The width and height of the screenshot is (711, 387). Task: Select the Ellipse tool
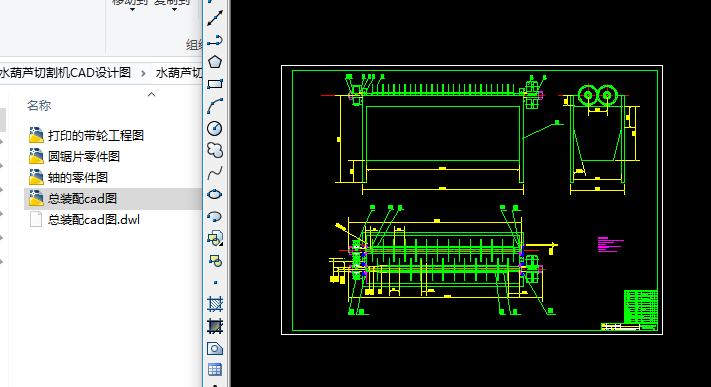(x=214, y=194)
